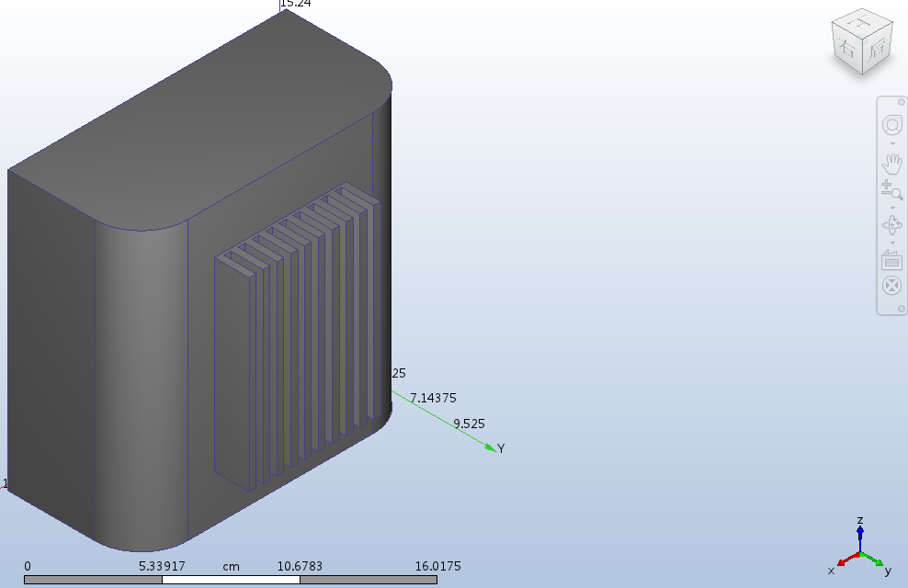Activate the Zoom magnifier tool
The width and height of the screenshot is (908, 588).
click(x=891, y=190)
